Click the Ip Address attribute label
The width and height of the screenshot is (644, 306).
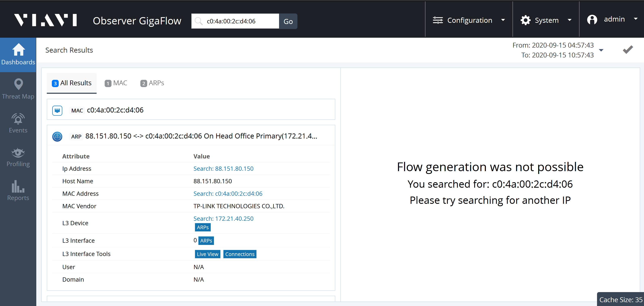(76, 169)
